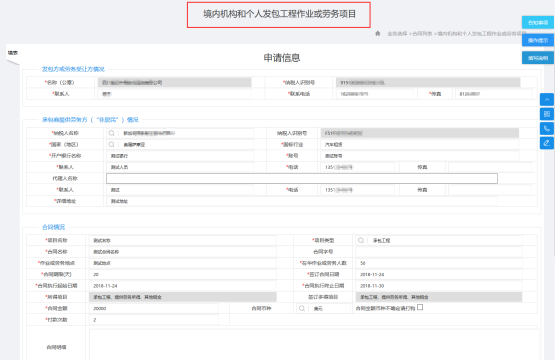Click the 发包方 传真 input field
The image size is (555, 360).
pos(494,94)
